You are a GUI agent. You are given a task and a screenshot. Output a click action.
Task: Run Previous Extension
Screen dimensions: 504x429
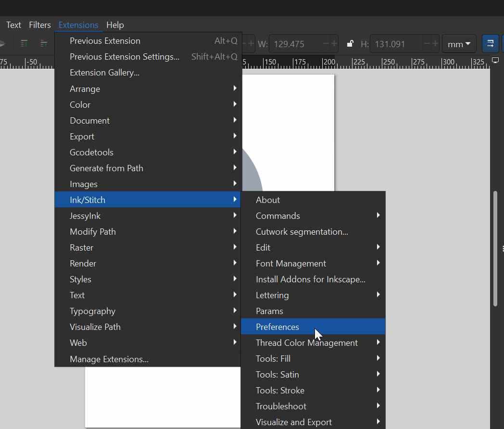coord(148,41)
